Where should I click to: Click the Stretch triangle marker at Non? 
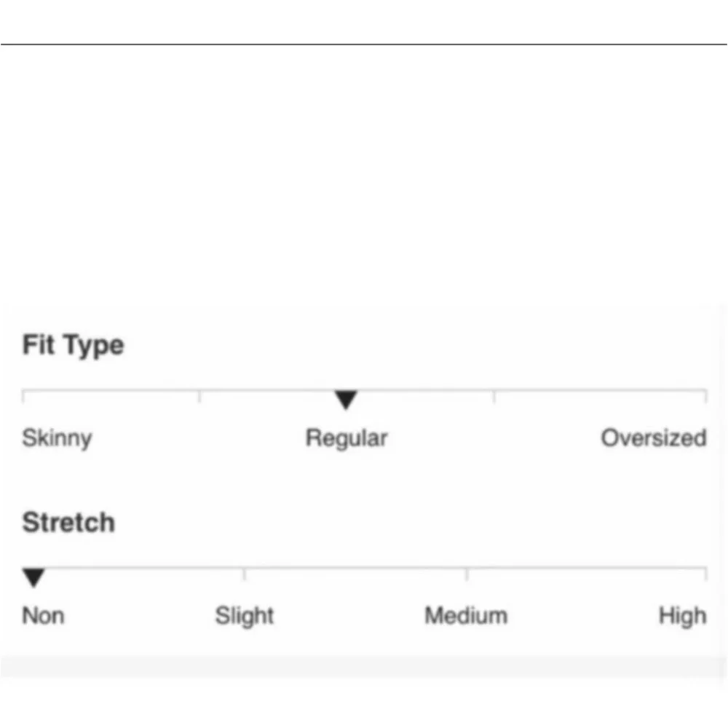(x=33, y=578)
